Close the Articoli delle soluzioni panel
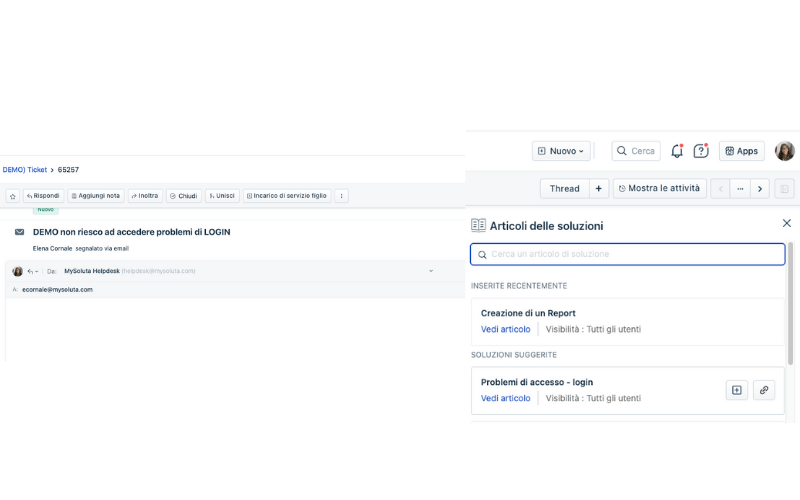The width and height of the screenshot is (800, 500). [x=787, y=223]
